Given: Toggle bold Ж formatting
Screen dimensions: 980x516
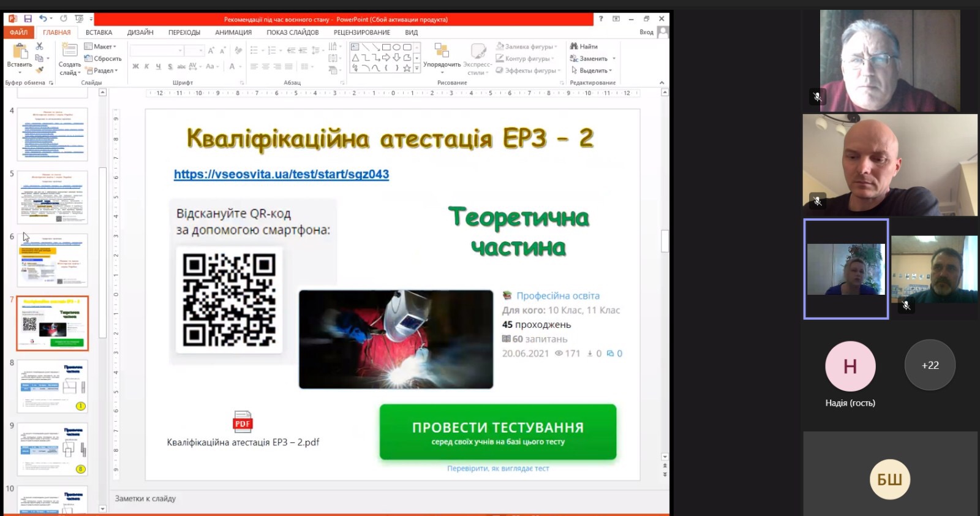Looking at the screenshot, I should click(x=135, y=67).
